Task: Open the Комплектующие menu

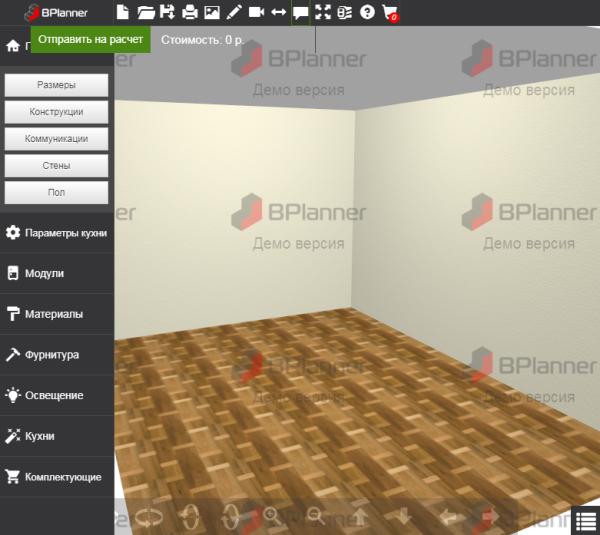Action: pyautogui.click(x=57, y=477)
